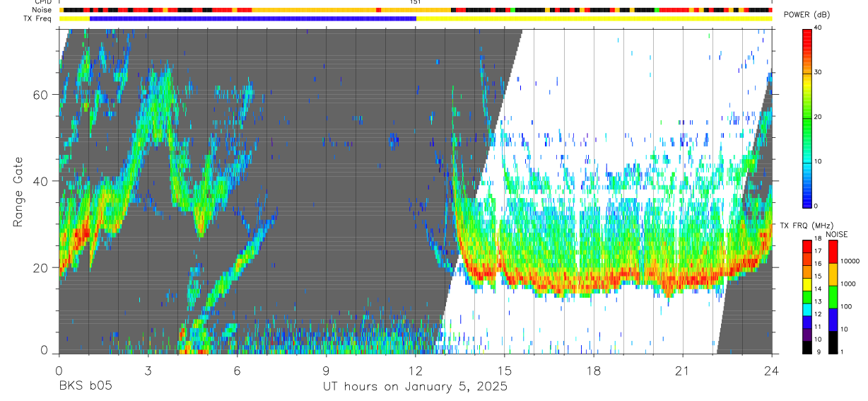This screenshot has width=868, height=401.
Task: Click the 14 label on TX frequency scale
Action: pyautogui.click(x=818, y=289)
